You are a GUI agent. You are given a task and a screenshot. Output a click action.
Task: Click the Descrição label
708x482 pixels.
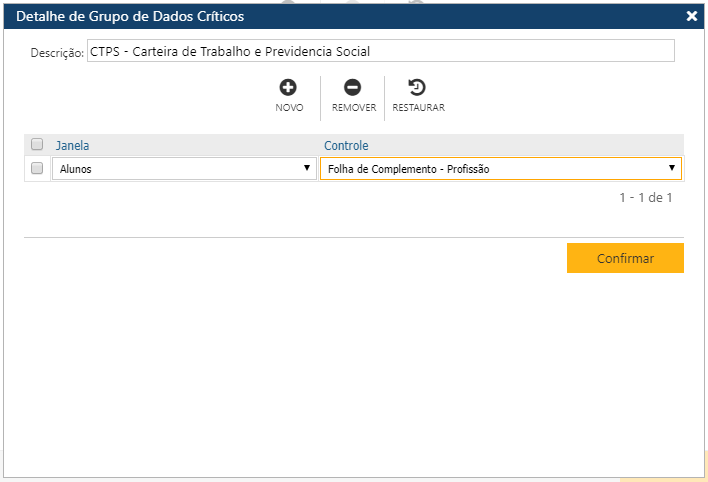pos(57,53)
